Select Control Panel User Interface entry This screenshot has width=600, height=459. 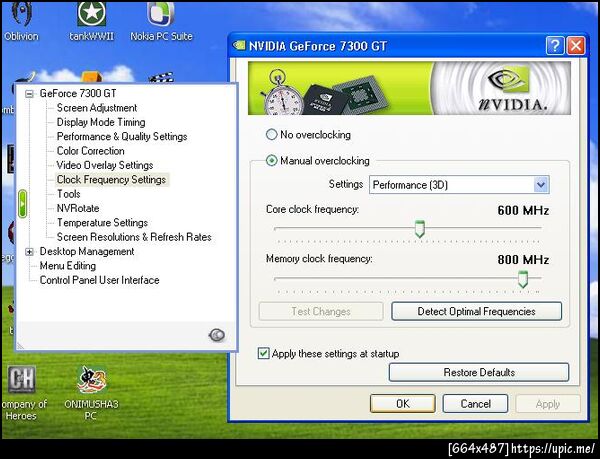(x=99, y=280)
